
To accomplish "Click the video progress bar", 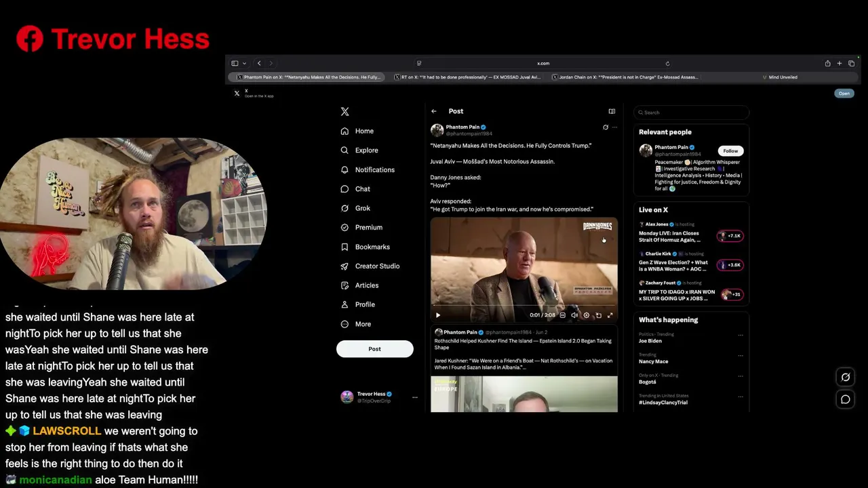I will pyautogui.click(x=524, y=306).
